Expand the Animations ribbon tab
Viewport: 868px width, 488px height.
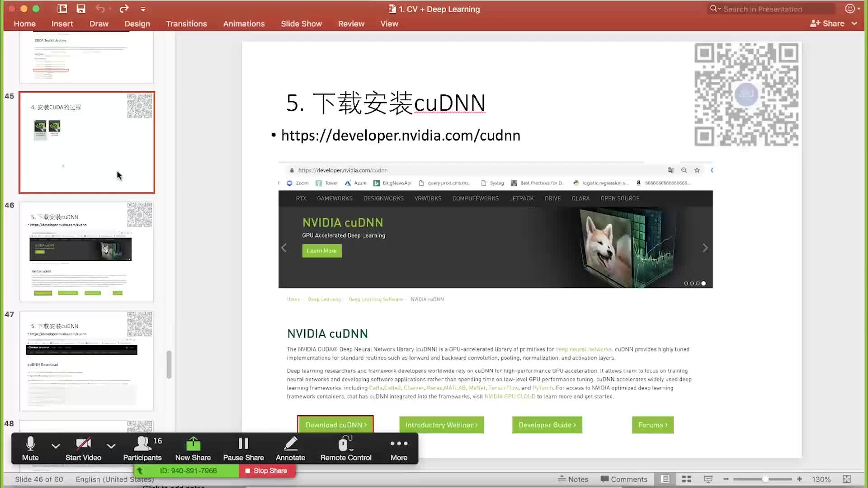(244, 24)
